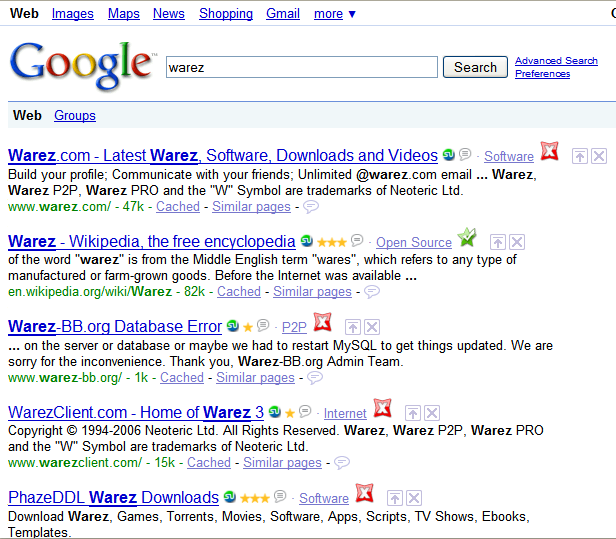616x539 pixels.
Task: Click comment bubble after Warez-BB Similar pages
Action: click(315, 378)
